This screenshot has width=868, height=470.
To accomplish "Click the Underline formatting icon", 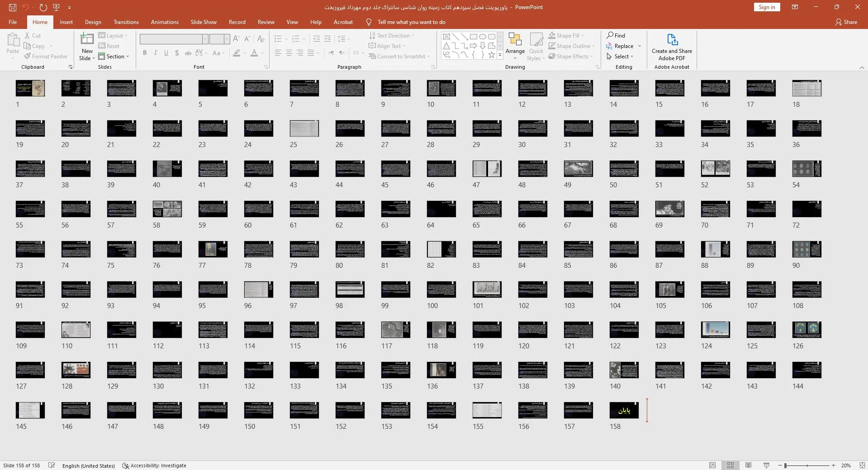I will coord(166,53).
